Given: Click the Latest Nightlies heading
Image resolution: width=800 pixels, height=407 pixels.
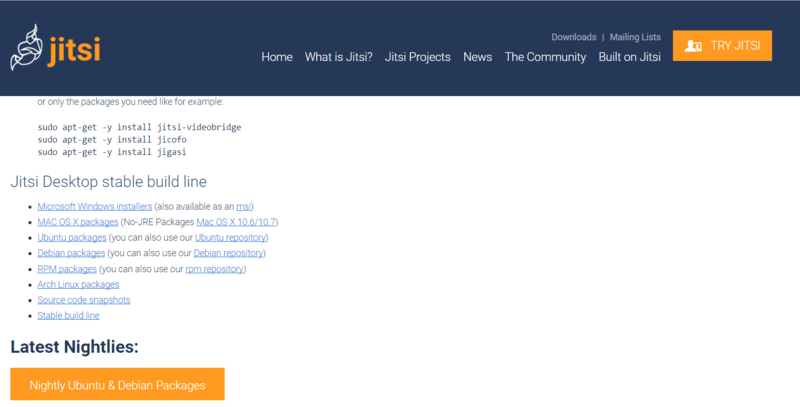Looking at the screenshot, I should click(x=74, y=347).
